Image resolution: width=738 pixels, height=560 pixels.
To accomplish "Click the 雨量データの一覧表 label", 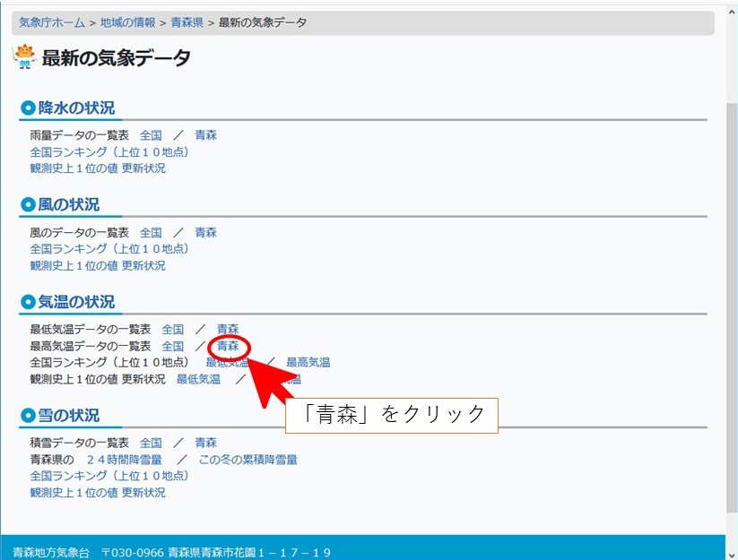I will (79, 135).
